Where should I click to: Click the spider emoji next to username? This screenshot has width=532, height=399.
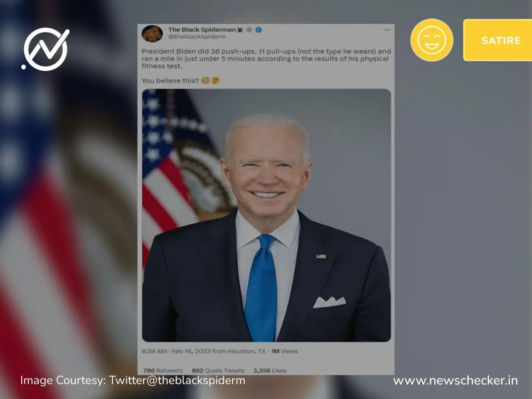[x=240, y=30]
